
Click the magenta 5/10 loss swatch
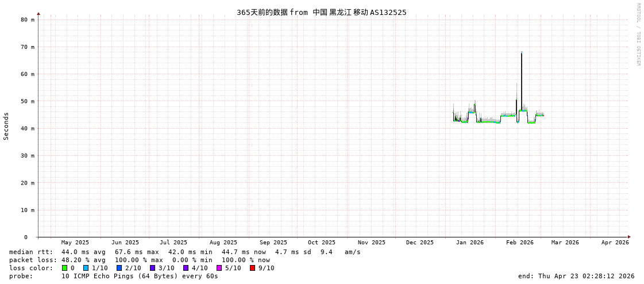219,268
